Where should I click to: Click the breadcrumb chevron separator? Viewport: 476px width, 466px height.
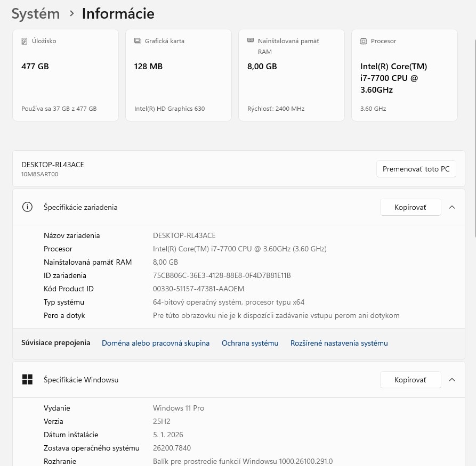tap(71, 14)
